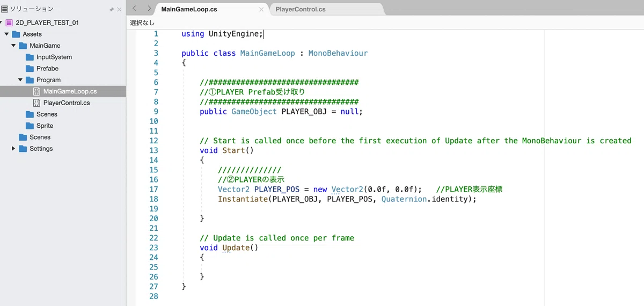Select the Sprite folder label
Viewport: 644px width, 306px height.
click(x=45, y=126)
